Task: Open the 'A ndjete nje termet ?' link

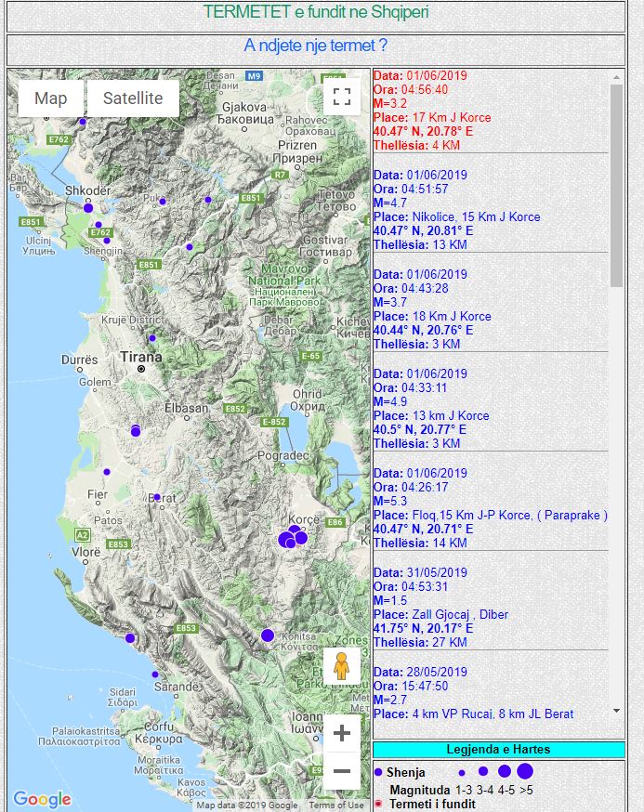Action: (x=315, y=46)
